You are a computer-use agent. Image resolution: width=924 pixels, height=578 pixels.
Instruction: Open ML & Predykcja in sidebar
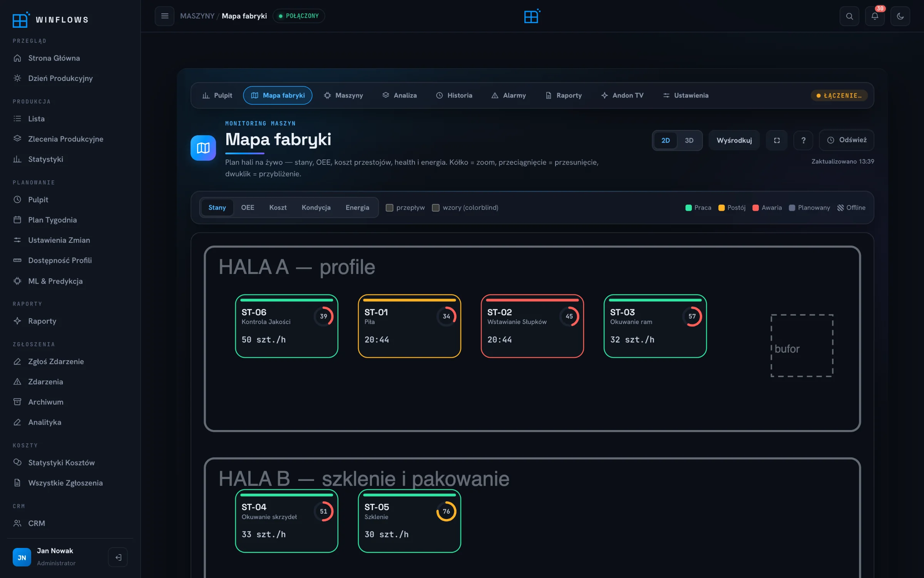click(x=70, y=281)
